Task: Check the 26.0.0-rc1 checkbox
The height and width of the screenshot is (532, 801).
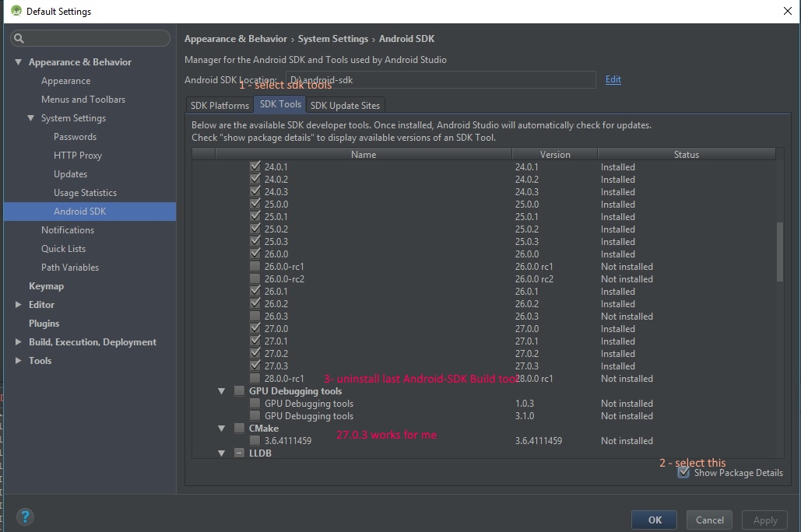Action: click(255, 266)
